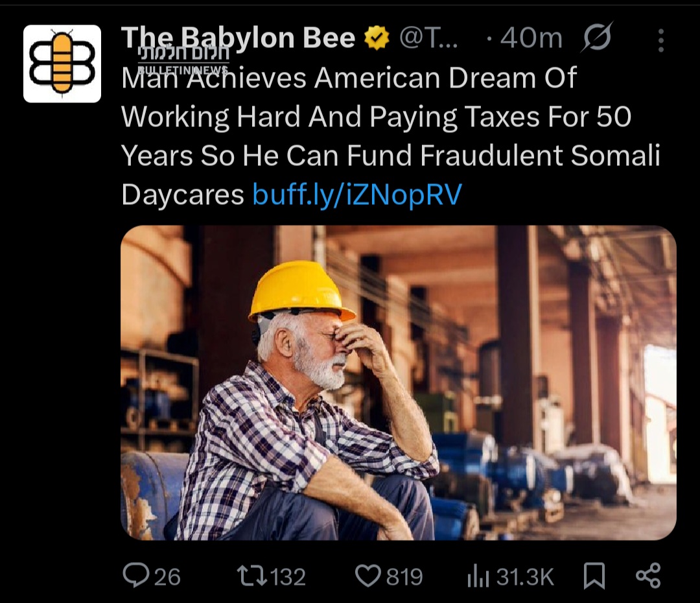Click the 26 replies count
The height and width of the screenshot is (603, 700).
(x=167, y=576)
